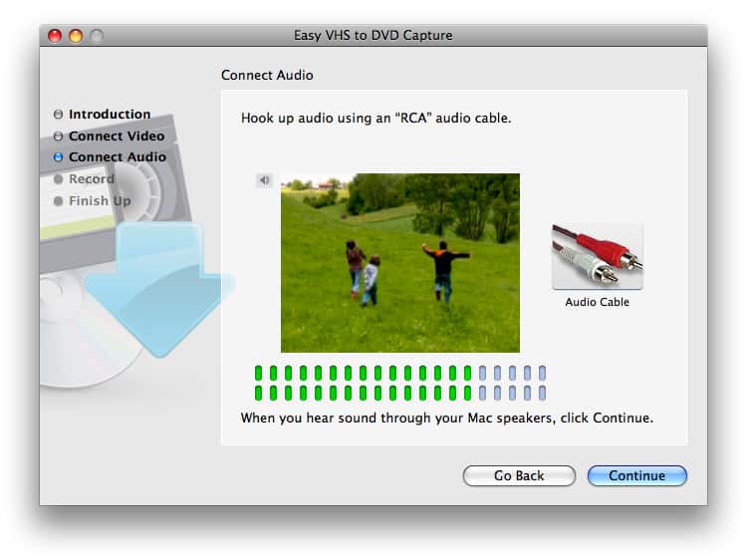Mute the preview using the speaker icon

pos(264,180)
